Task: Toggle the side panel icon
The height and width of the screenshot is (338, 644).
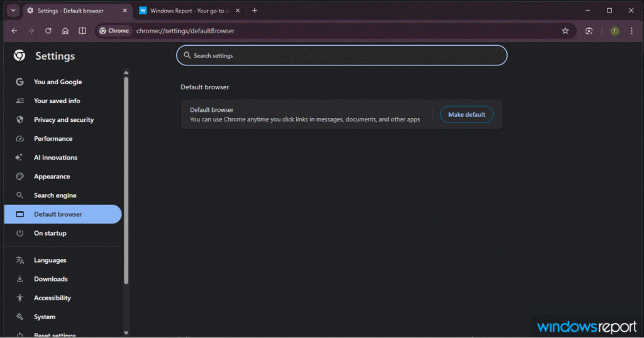Action: coord(82,31)
